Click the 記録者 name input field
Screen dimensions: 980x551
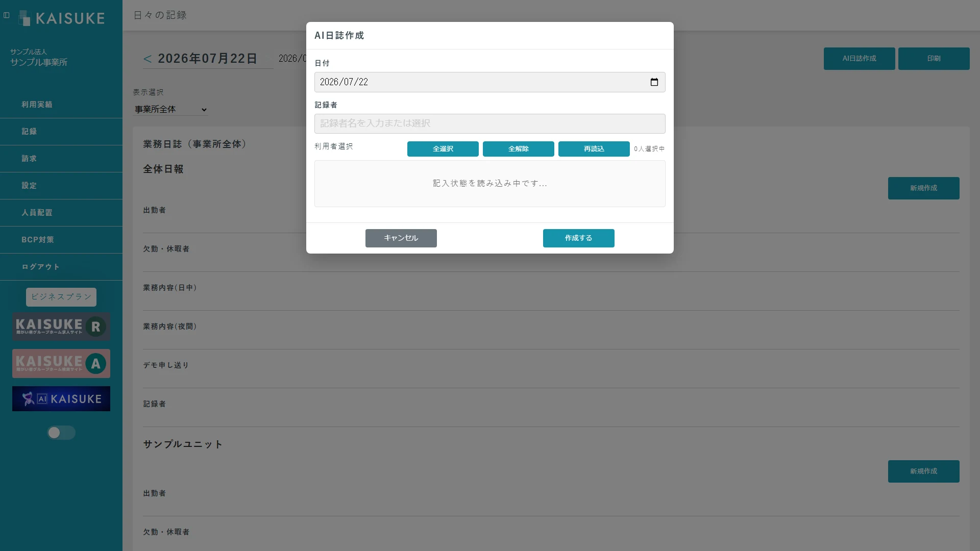[490, 123]
